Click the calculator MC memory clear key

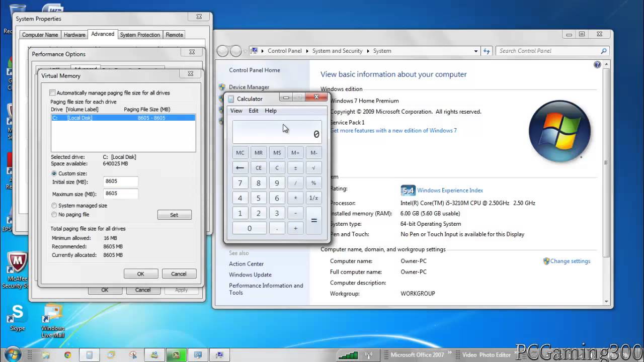[240, 153]
